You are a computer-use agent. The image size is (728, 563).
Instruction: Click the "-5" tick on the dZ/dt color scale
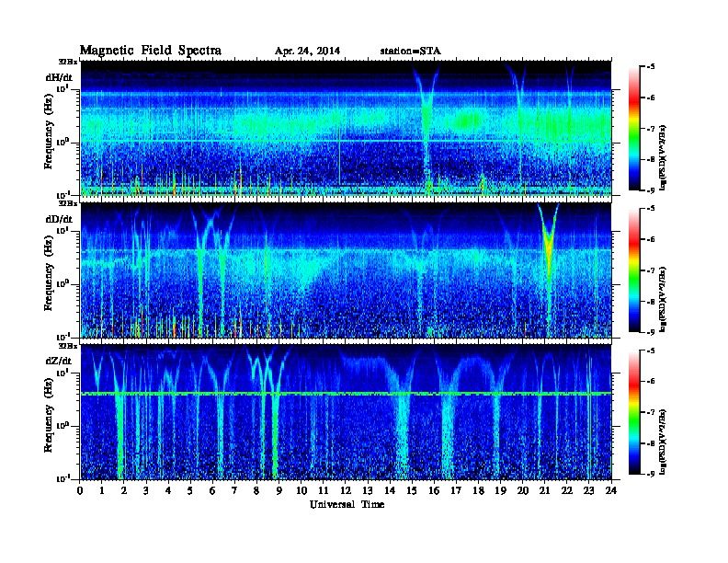(x=651, y=351)
